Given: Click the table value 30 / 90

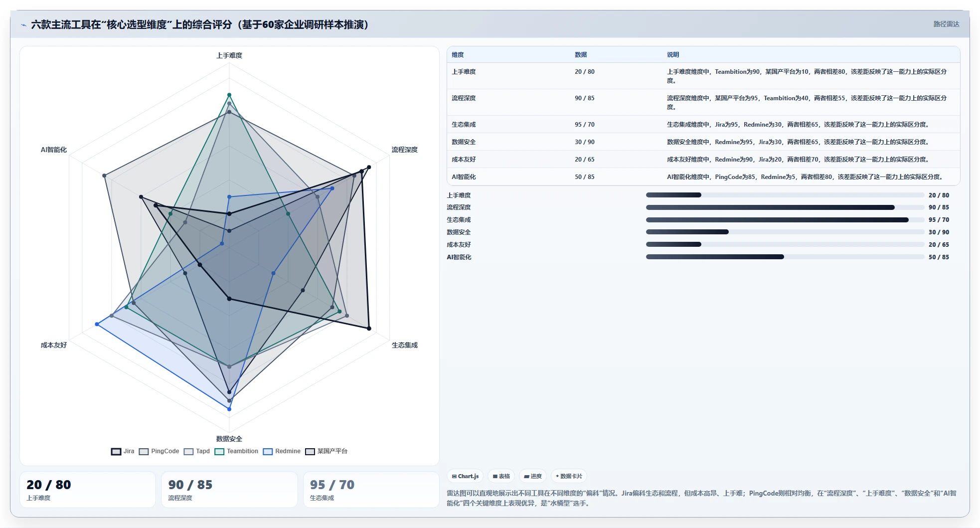Looking at the screenshot, I should click(585, 142).
